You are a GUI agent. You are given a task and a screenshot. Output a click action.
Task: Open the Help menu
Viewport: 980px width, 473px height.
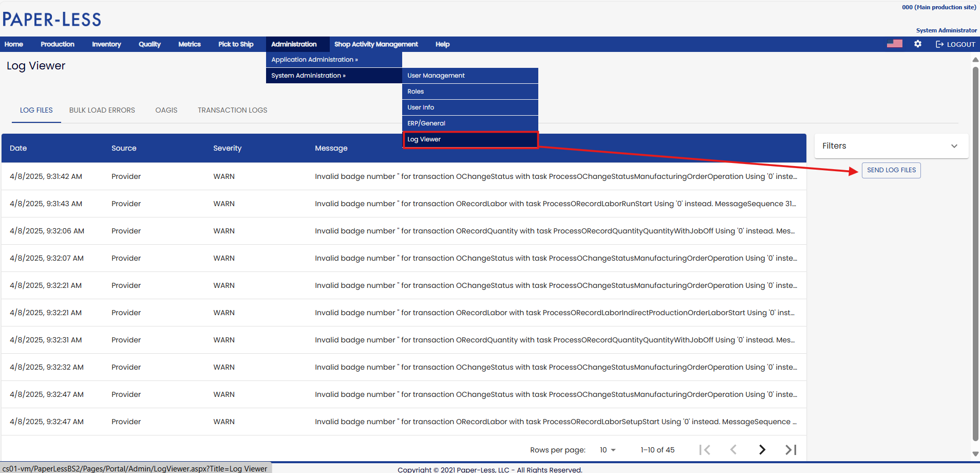pos(443,44)
